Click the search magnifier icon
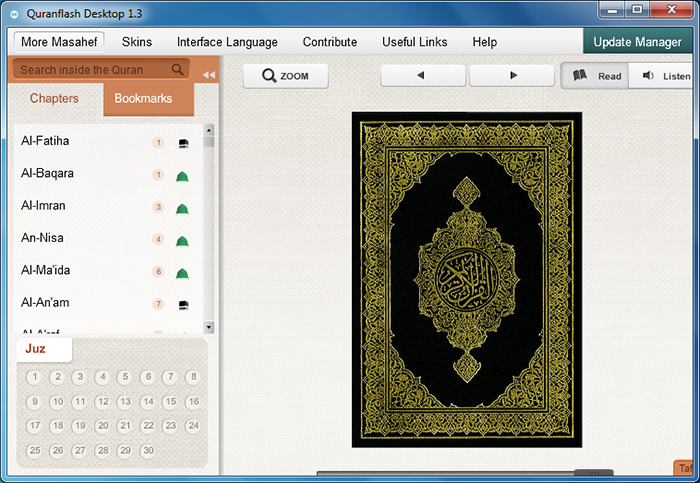Viewport: 700px width, 483px height. tap(178, 69)
